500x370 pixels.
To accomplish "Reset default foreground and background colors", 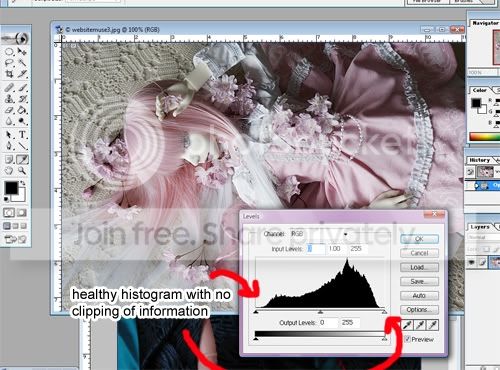I will click(6, 199).
